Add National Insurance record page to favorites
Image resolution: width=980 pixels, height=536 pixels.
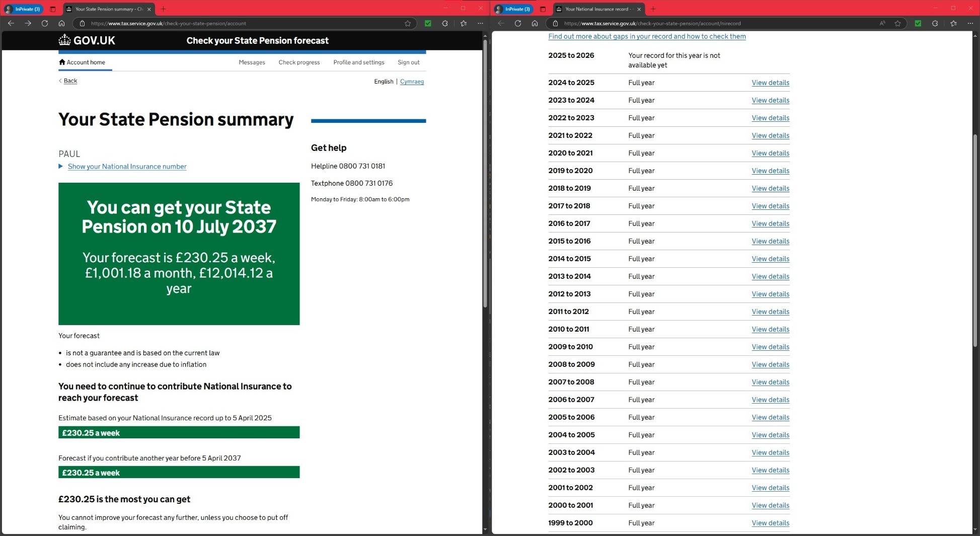(x=897, y=23)
